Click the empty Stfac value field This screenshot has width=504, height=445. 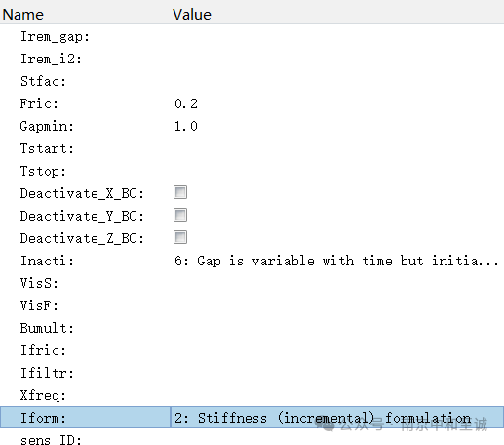337,81
